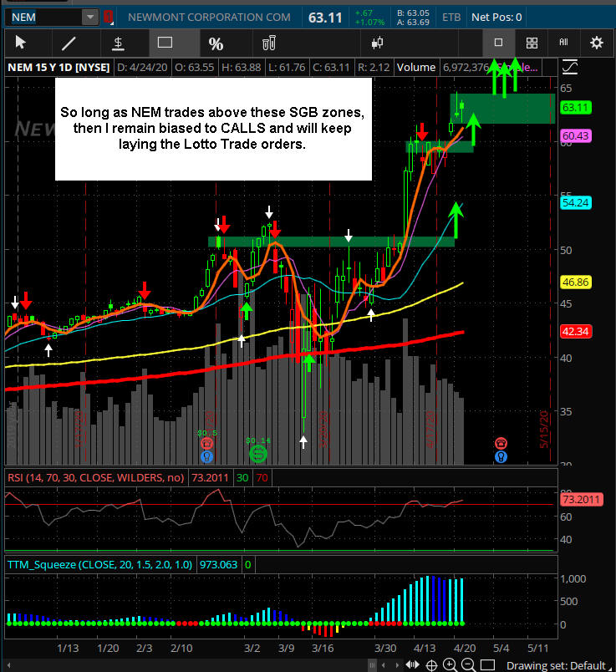Click the crosshair pan icon
The height and width of the screenshot is (672, 616).
click(x=430, y=665)
